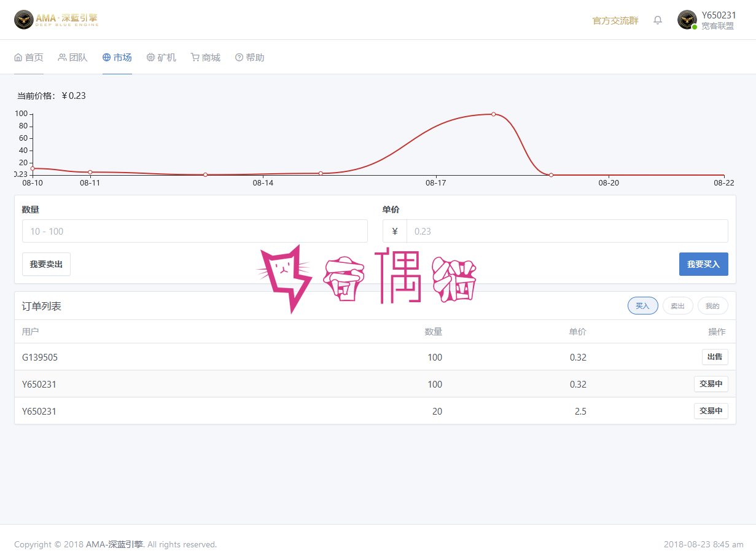Screen dimensions: 756x559
Task: Select the 我的 order filter
Action: [x=713, y=305]
